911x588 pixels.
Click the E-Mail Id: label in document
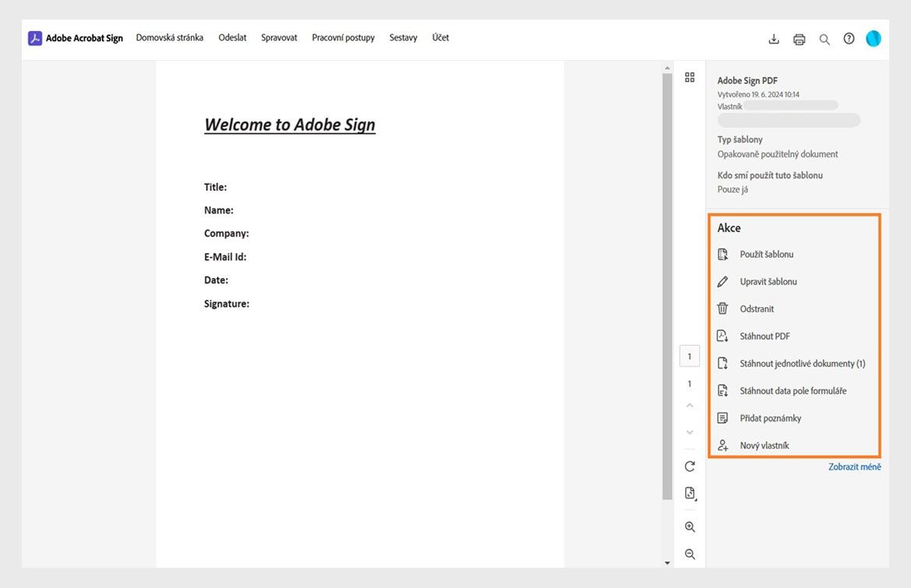225,256
